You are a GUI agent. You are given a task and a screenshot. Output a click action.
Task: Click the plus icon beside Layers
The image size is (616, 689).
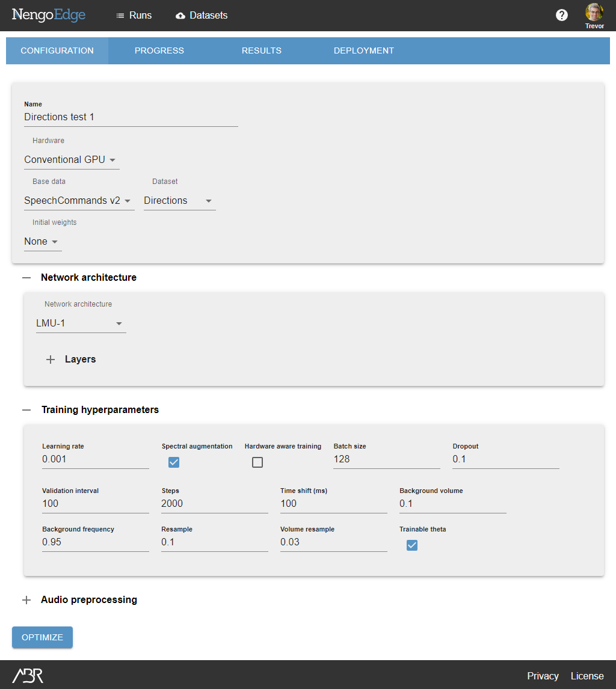click(x=51, y=359)
